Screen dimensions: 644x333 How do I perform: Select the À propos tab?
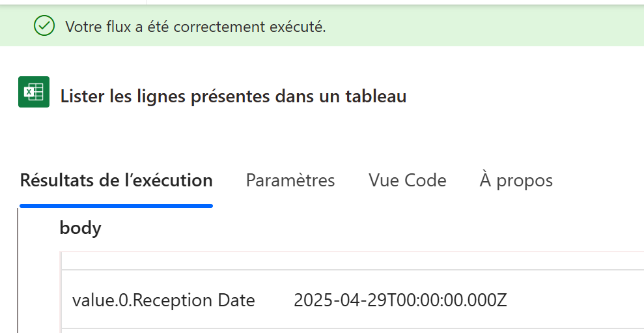pos(516,181)
